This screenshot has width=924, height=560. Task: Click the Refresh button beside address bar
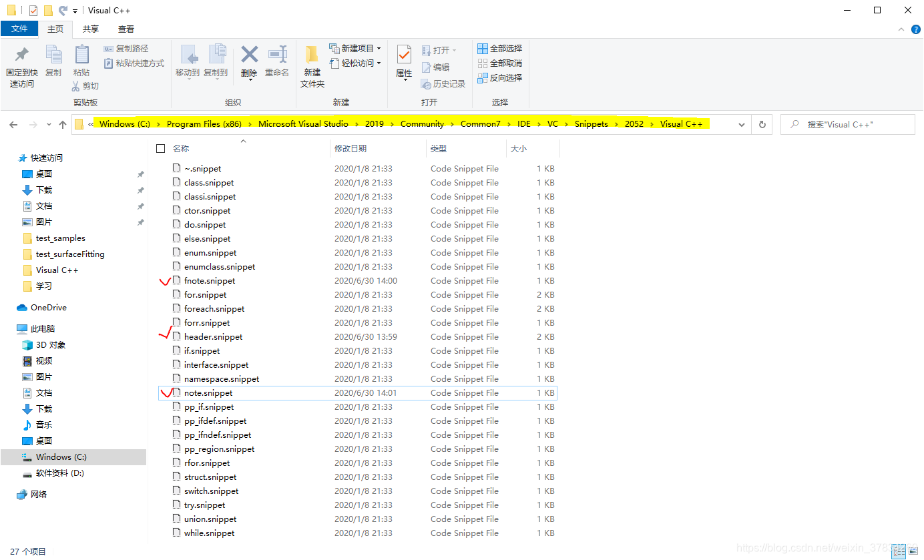[762, 124]
